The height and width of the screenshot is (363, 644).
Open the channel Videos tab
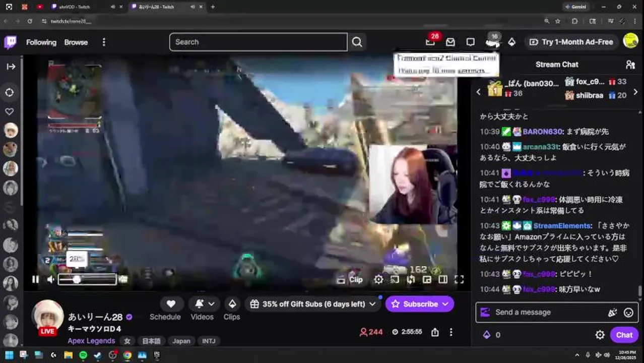(202, 317)
